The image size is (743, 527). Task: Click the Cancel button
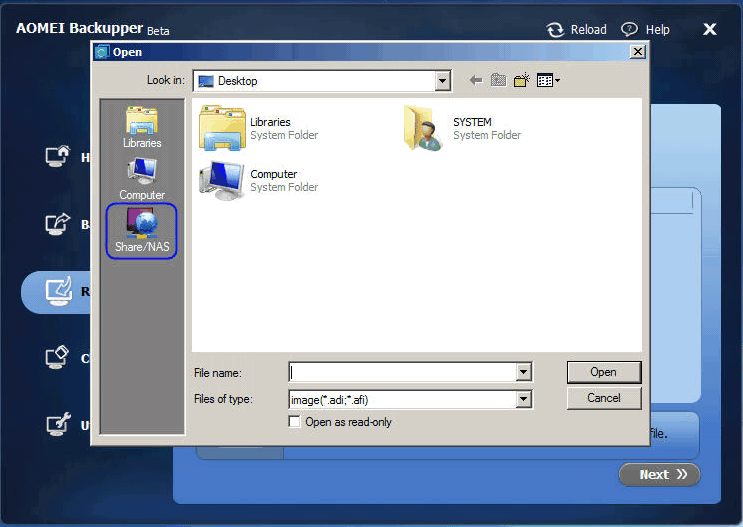604,398
